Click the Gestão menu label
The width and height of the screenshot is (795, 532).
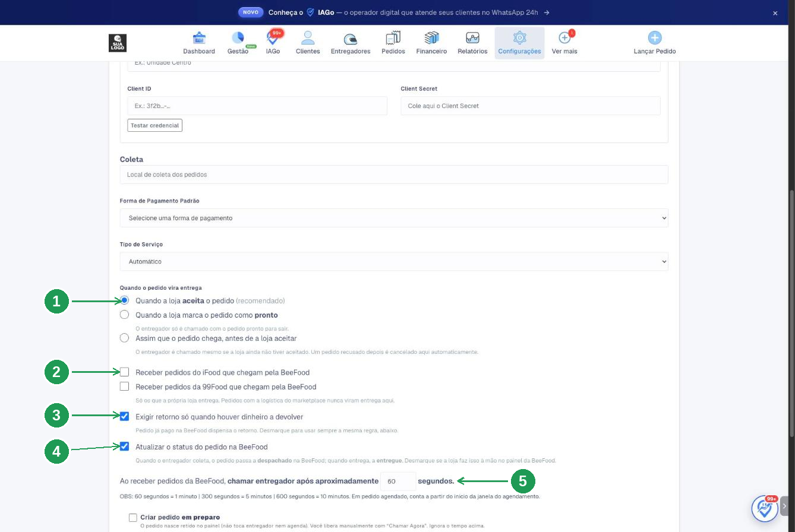(238, 51)
